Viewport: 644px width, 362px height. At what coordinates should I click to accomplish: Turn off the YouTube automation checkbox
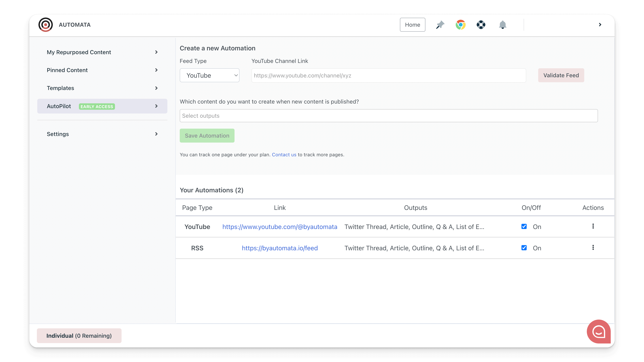coord(524,226)
